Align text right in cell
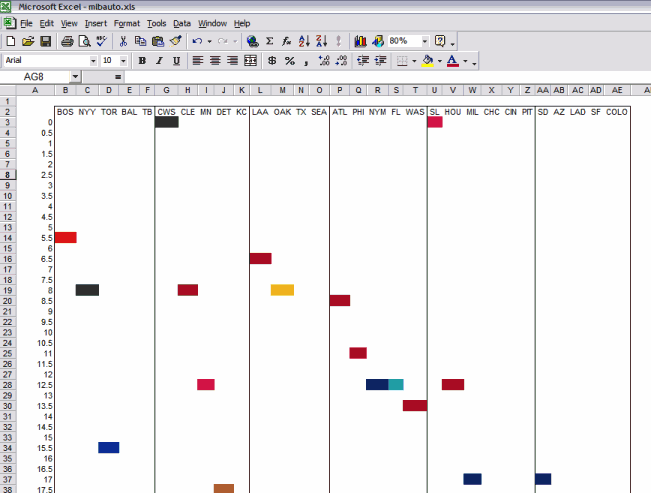 [232, 61]
